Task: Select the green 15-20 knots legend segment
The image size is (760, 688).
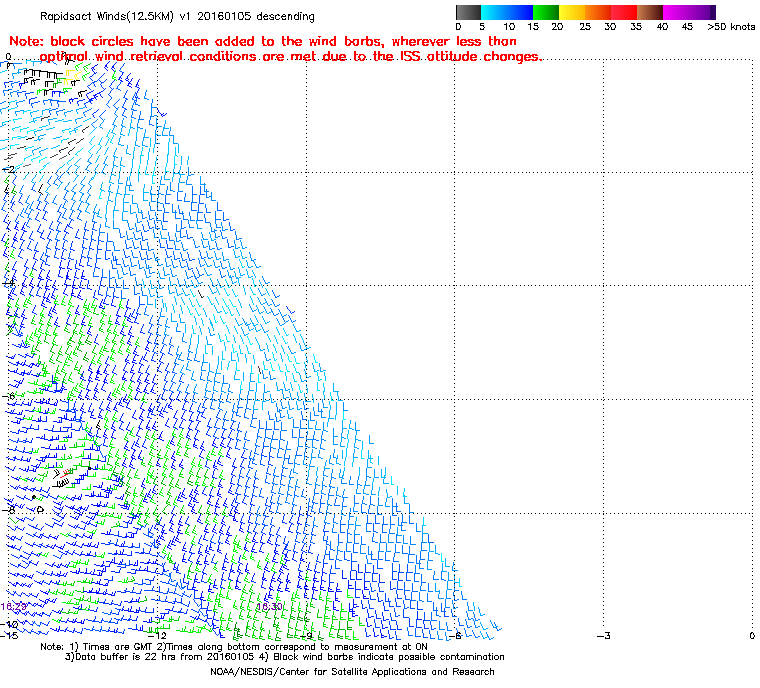Action: click(x=546, y=12)
